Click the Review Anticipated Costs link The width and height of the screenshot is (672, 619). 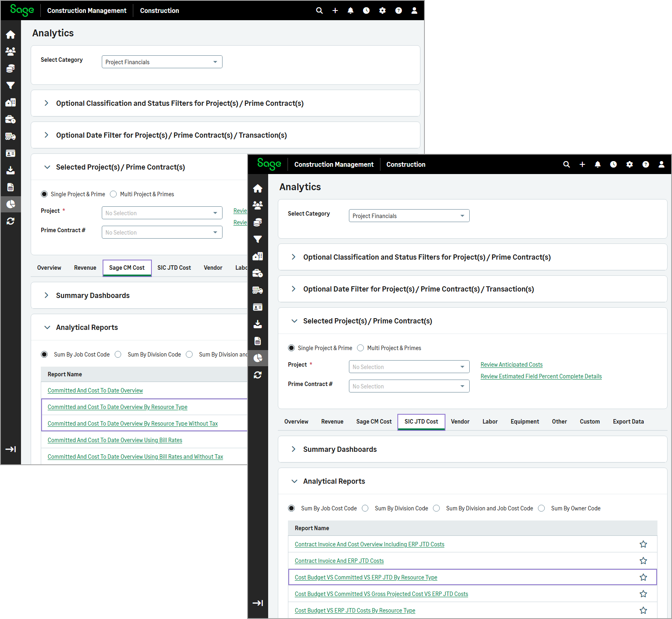pos(511,365)
